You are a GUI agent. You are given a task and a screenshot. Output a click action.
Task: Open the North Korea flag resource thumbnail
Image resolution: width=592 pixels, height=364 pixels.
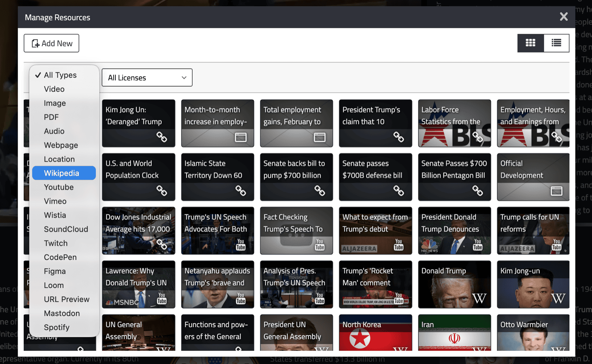(x=375, y=333)
